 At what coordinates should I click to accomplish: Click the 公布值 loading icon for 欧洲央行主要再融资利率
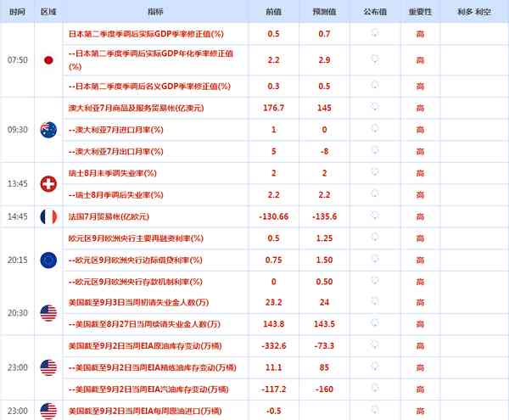(x=375, y=238)
